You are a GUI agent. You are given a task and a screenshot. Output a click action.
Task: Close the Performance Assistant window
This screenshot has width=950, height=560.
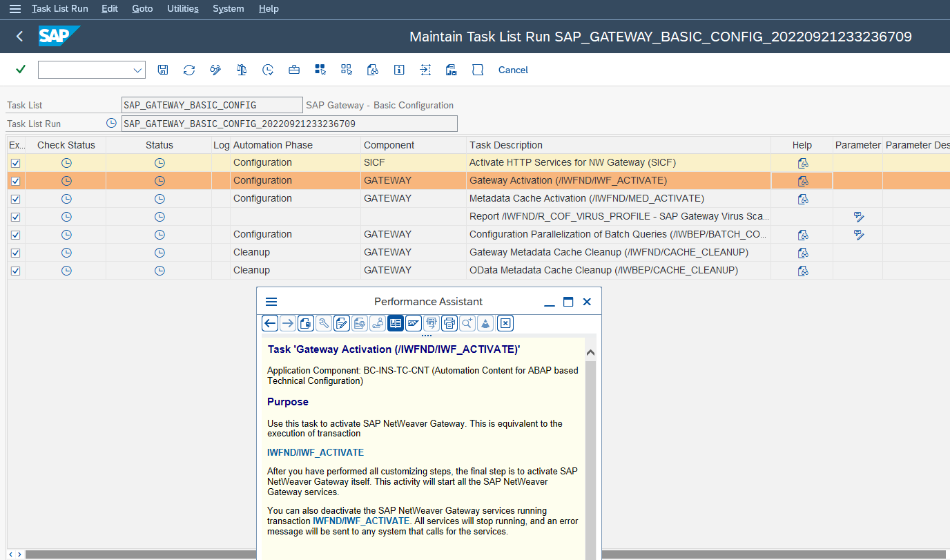pyautogui.click(x=587, y=302)
